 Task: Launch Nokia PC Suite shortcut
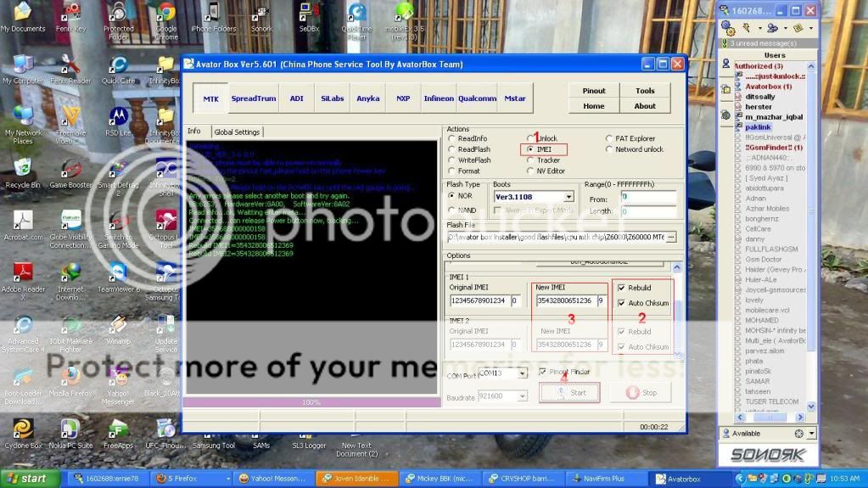70,429
